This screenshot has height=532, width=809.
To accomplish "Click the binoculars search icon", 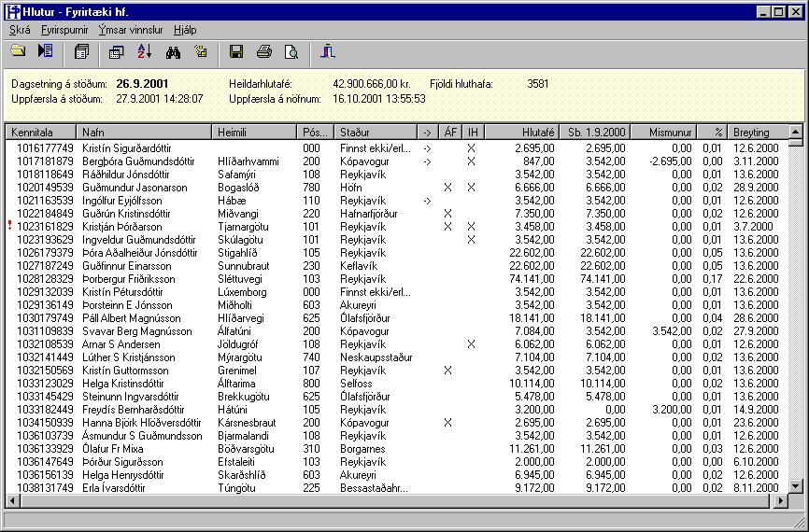I will [172, 51].
